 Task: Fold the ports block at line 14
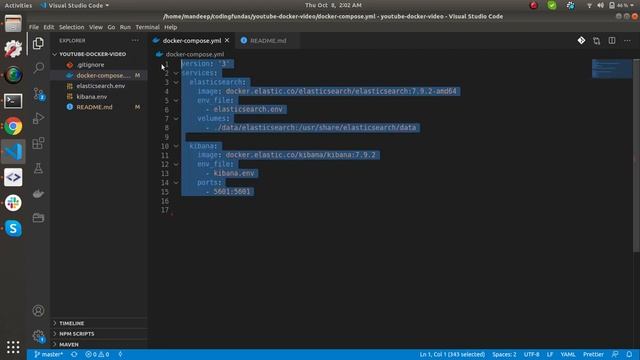click(176, 182)
